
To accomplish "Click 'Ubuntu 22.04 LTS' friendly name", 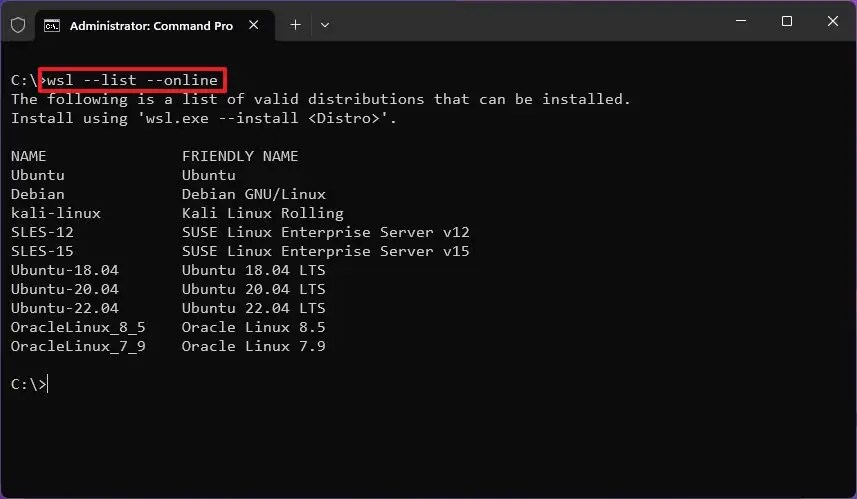I will [x=254, y=308].
